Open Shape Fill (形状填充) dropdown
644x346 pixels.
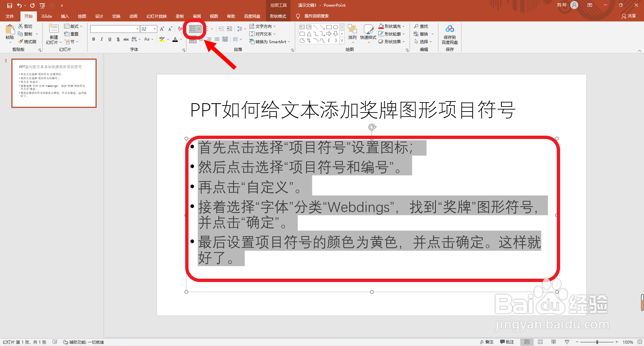click(x=391, y=26)
